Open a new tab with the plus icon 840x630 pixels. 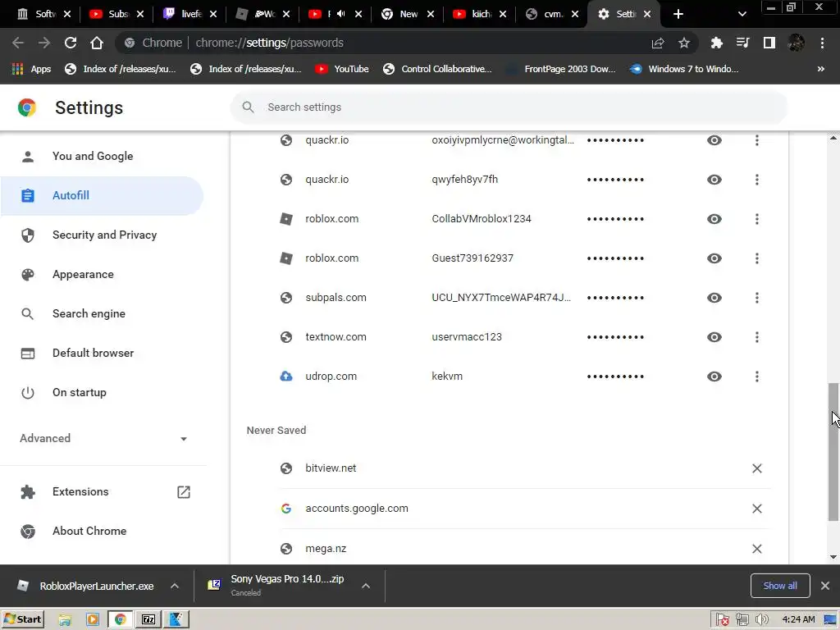(x=678, y=14)
